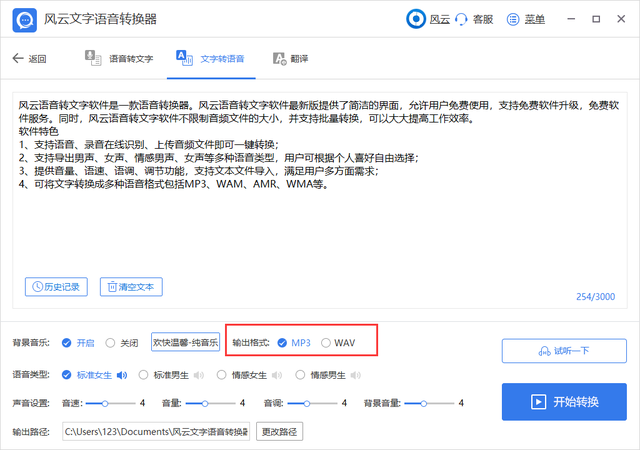Screen dimensions: 640x450
Task: Select WAV as the output format
Action: (x=326, y=343)
